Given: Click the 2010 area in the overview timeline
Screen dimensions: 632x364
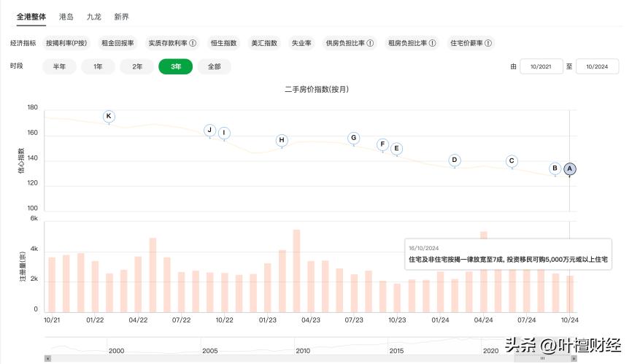Looking at the screenshot, I should pos(302,350).
